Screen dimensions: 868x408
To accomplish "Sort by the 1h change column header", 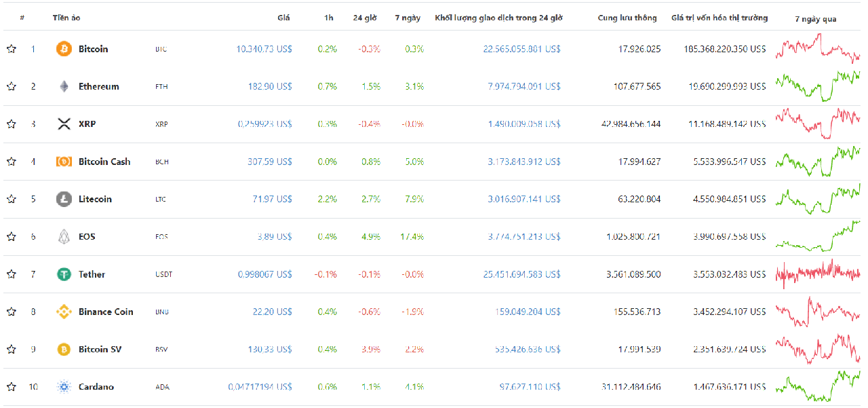I will 329,18.
